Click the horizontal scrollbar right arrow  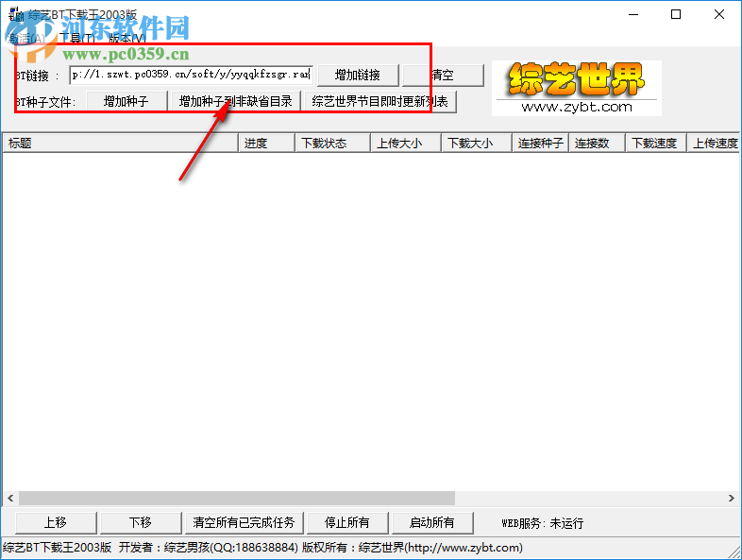pyautogui.click(x=731, y=498)
